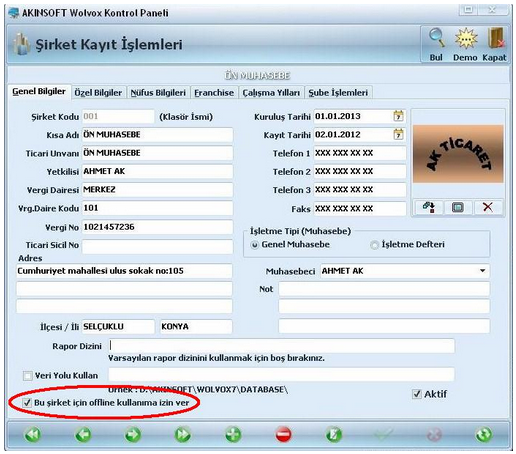The height and width of the screenshot is (454, 516).
Task: Switch to Genel Bilgiler tab
Action: click(x=39, y=91)
